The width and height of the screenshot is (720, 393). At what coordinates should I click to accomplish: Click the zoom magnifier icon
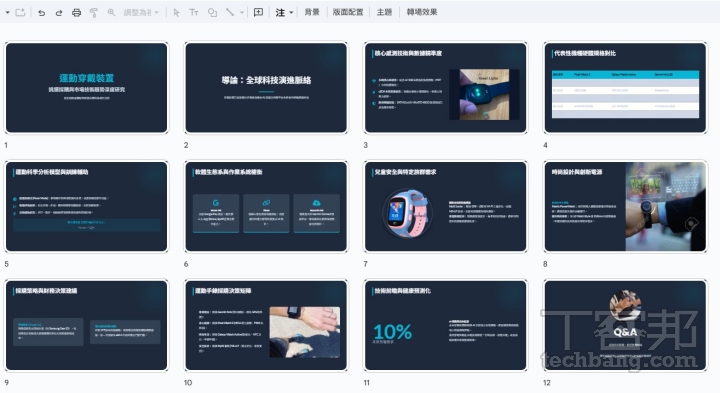[x=111, y=12]
